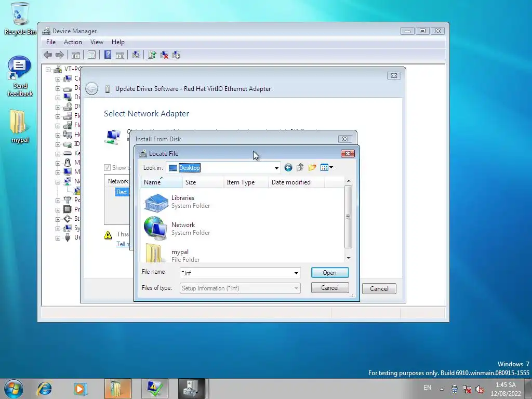The width and height of the screenshot is (532, 399).
Task: Open the View menu in Device Manager
Action: [97, 42]
